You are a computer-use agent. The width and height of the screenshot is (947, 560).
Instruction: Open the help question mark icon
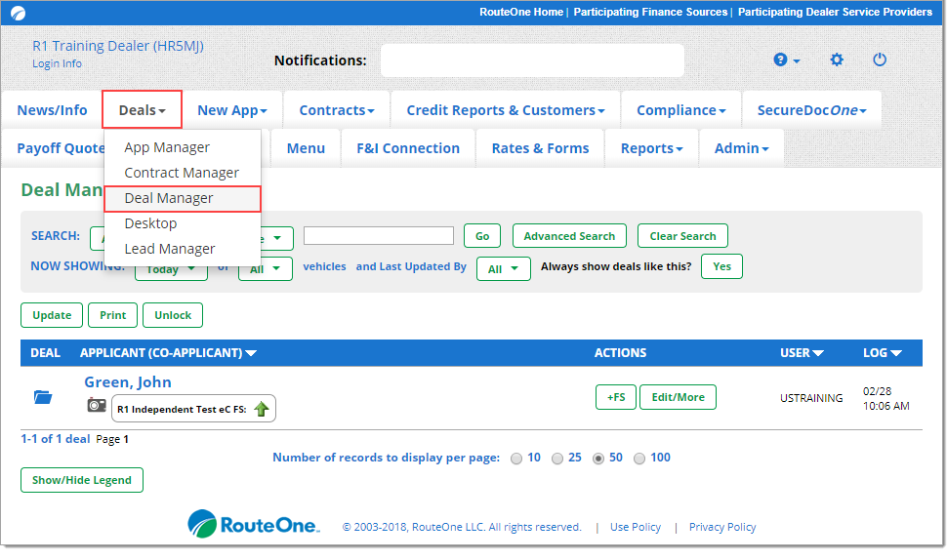tap(780, 60)
